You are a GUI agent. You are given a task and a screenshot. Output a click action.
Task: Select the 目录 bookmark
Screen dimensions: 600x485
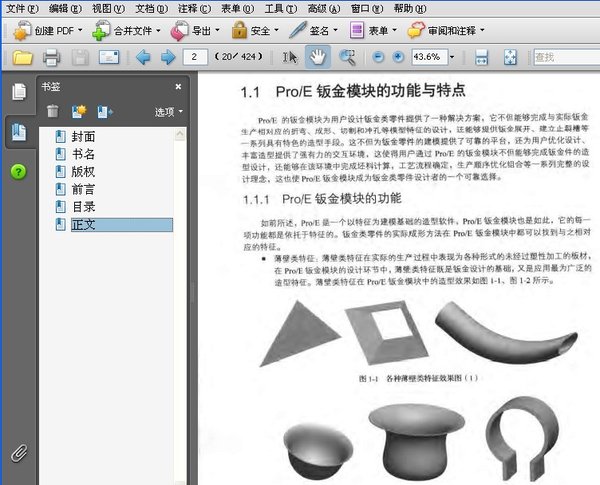[x=83, y=207]
